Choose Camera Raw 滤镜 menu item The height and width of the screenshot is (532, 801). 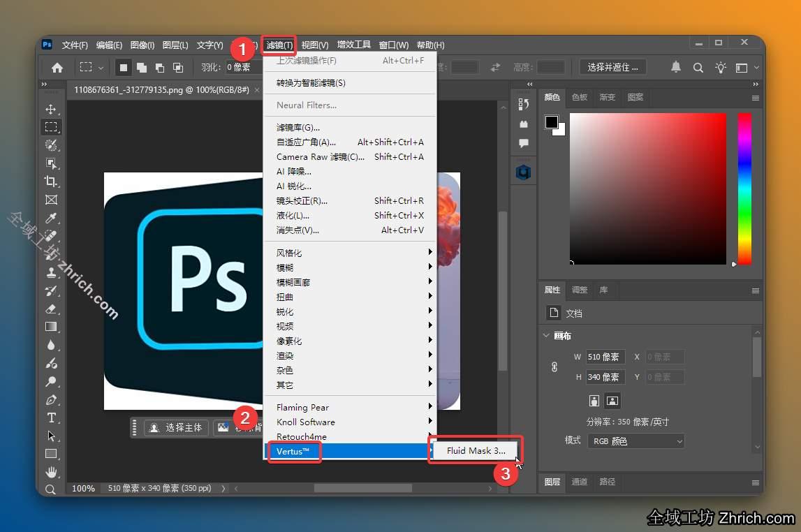350,157
